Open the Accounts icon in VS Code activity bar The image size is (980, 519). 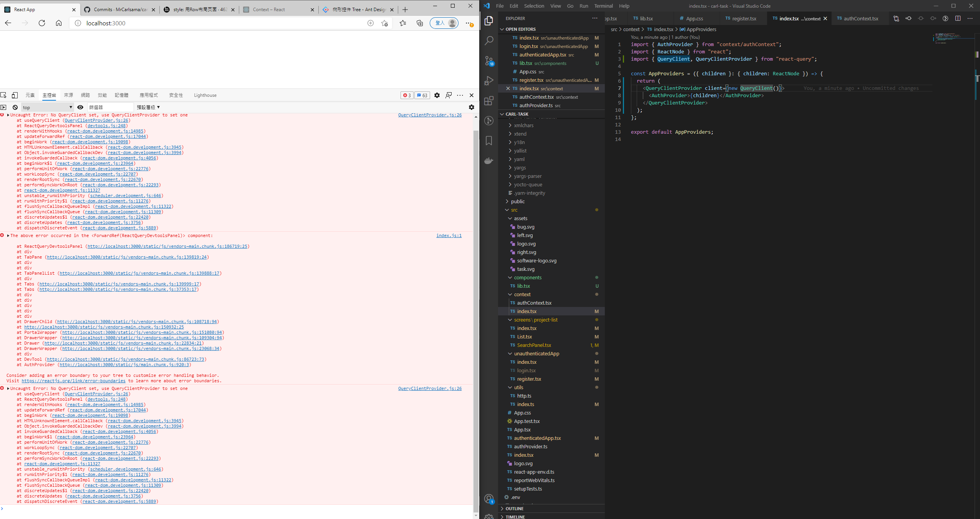489,499
